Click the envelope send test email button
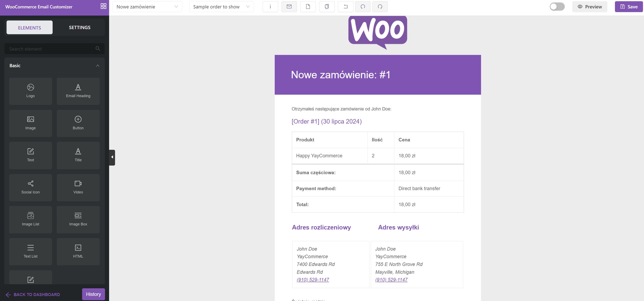This screenshot has width=644, height=301. [289, 7]
